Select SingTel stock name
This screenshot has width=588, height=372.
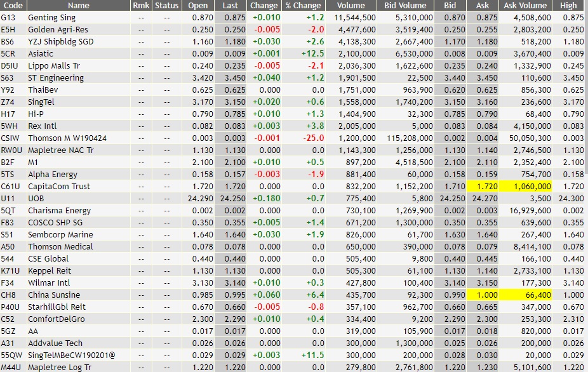[x=41, y=102]
